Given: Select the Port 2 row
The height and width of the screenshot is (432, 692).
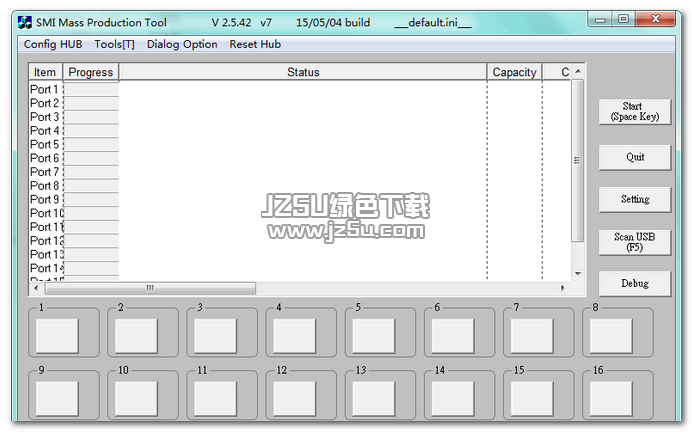Looking at the screenshot, I should (x=300, y=103).
